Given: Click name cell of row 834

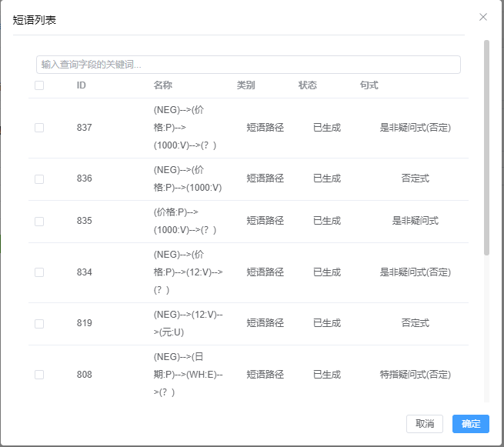Looking at the screenshot, I should tap(188, 272).
